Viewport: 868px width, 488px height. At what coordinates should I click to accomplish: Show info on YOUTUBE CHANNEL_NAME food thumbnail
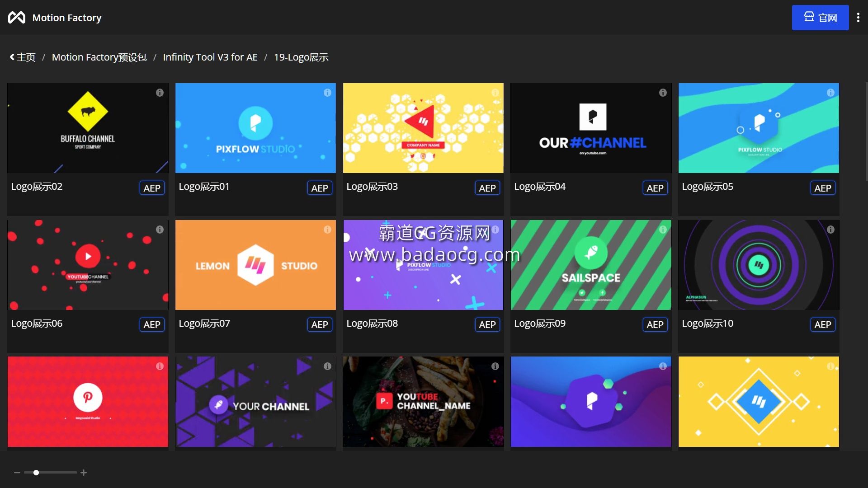click(x=495, y=366)
